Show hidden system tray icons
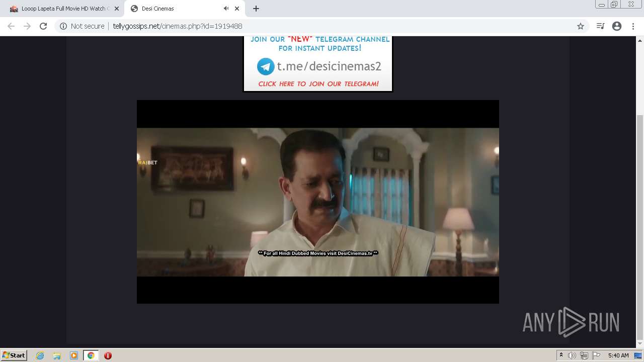 point(561,355)
